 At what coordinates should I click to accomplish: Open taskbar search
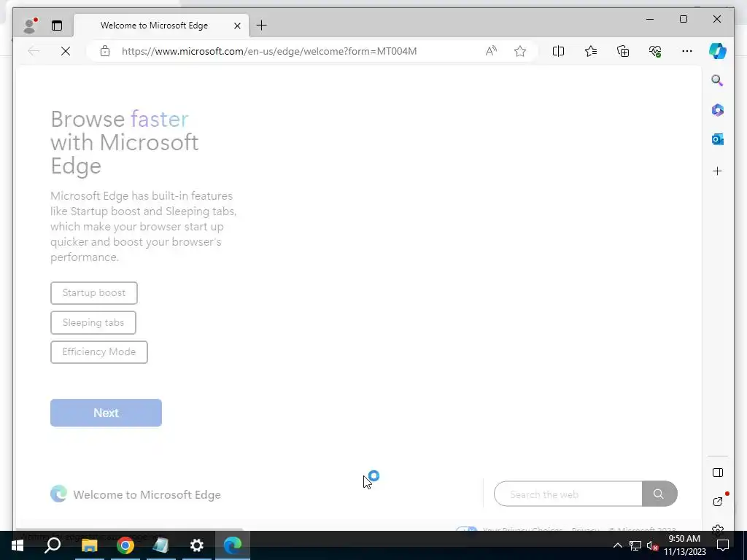[53, 545]
